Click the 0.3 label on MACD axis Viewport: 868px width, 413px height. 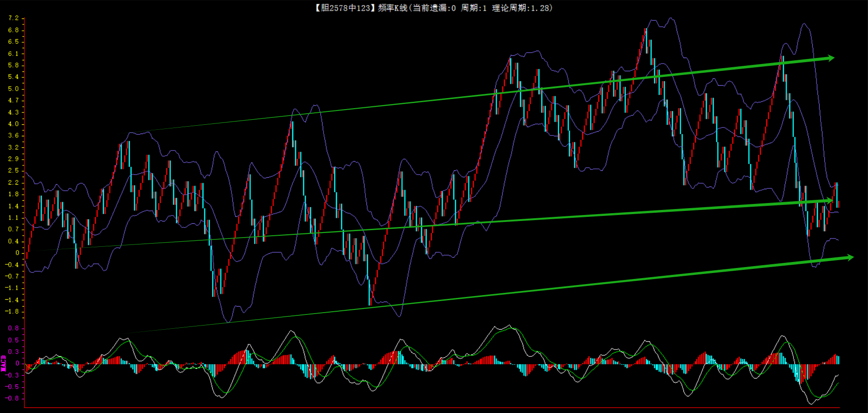pos(13,352)
